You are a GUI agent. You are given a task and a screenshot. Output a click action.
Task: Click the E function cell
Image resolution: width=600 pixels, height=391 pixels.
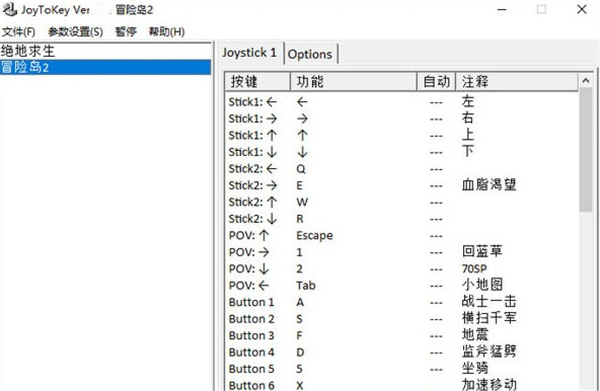(300, 186)
